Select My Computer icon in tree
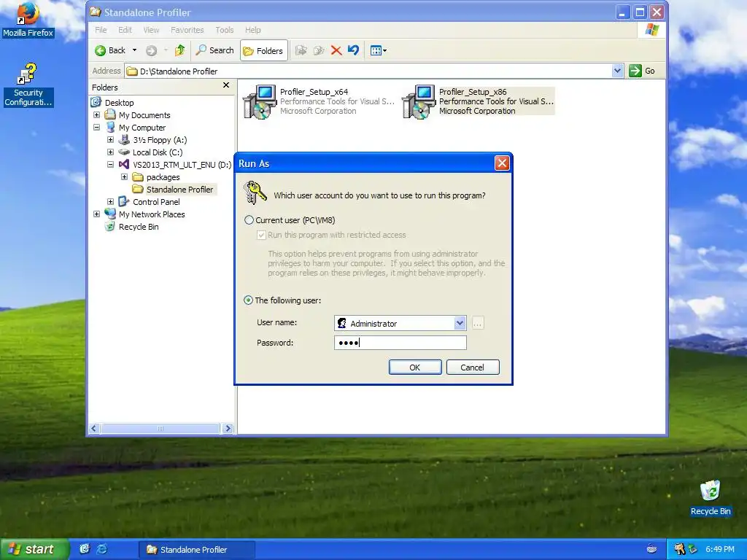This screenshot has width=747, height=560. click(110, 127)
